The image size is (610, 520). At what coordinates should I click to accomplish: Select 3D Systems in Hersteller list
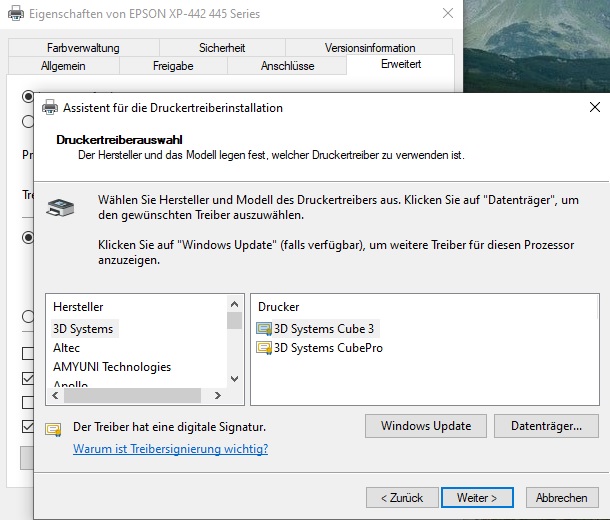[83, 329]
